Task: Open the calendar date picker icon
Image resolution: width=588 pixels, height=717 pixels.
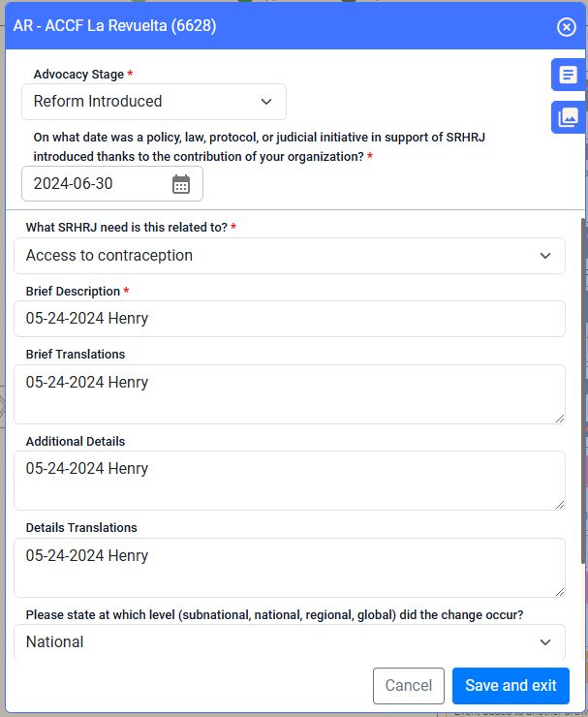Action: click(x=181, y=184)
